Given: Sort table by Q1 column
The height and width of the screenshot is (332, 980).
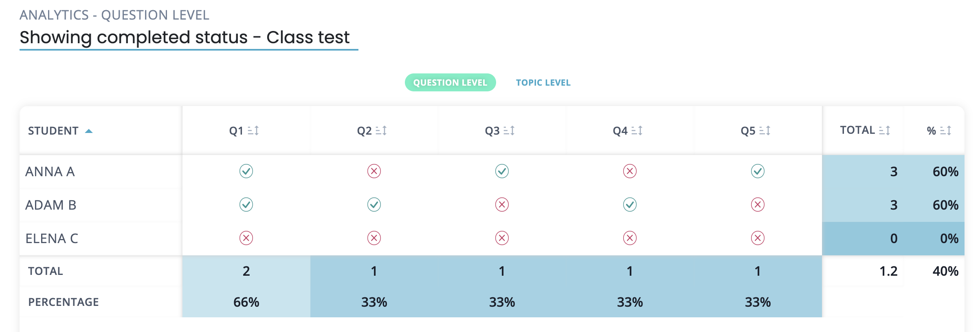Looking at the screenshot, I should point(253,131).
